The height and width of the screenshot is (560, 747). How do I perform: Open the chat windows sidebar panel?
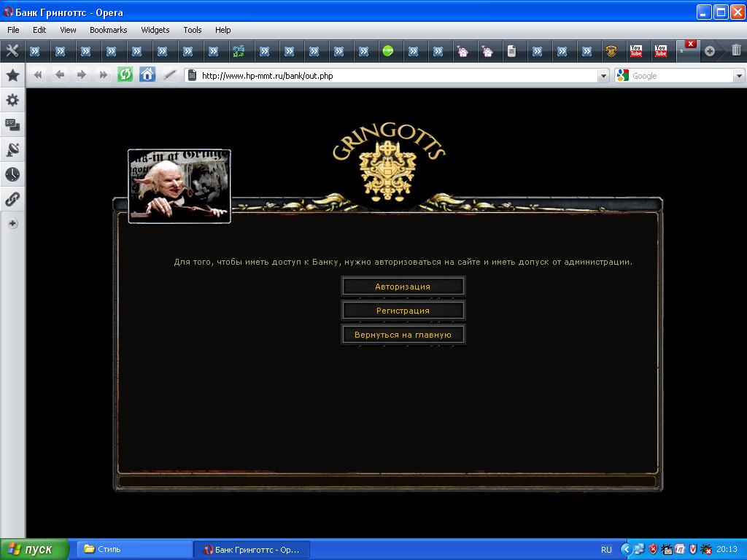12,125
